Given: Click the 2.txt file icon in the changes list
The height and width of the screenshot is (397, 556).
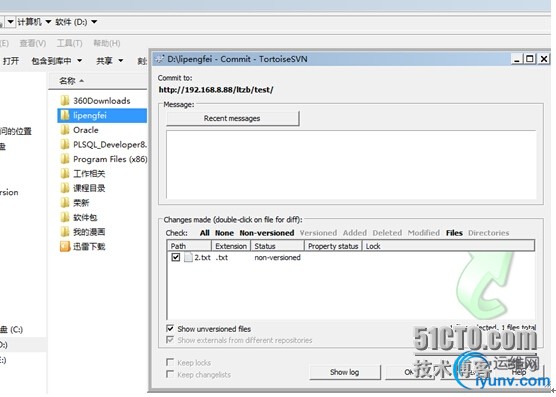Looking at the screenshot, I should [x=188, y=257].
